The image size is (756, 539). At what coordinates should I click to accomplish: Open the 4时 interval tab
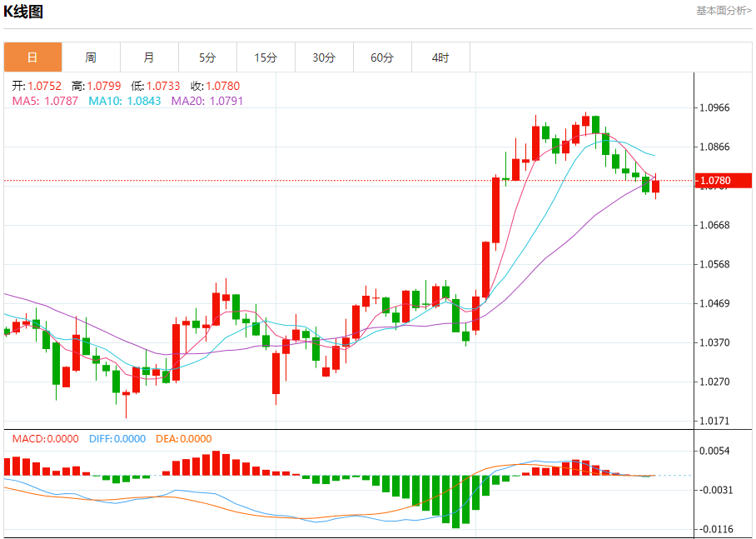[440, 57]
